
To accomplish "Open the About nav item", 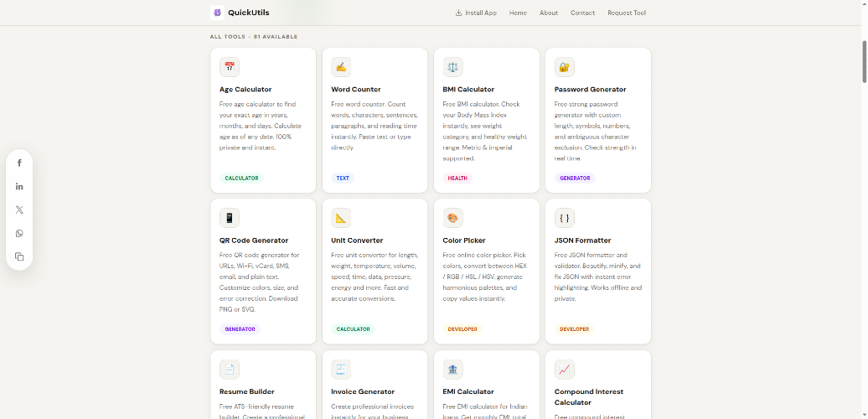I will point(549,13).
